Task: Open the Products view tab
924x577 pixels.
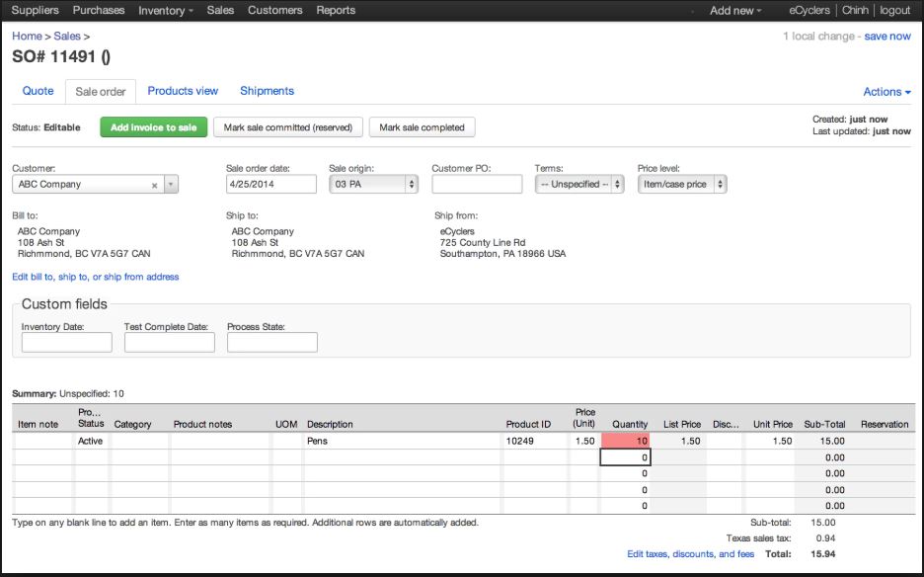Action: coord(183,91)
